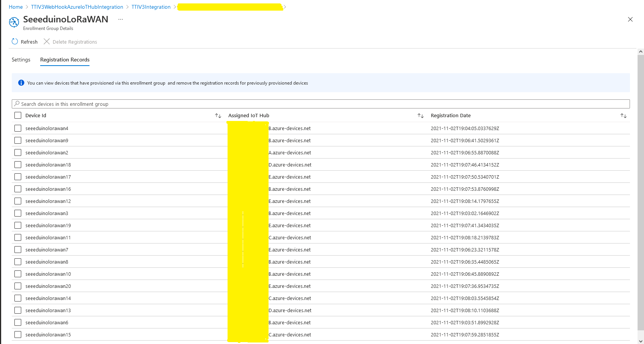Click the Delete Registrations X icon
Screen dimensions: 644x344
(47, 42)
